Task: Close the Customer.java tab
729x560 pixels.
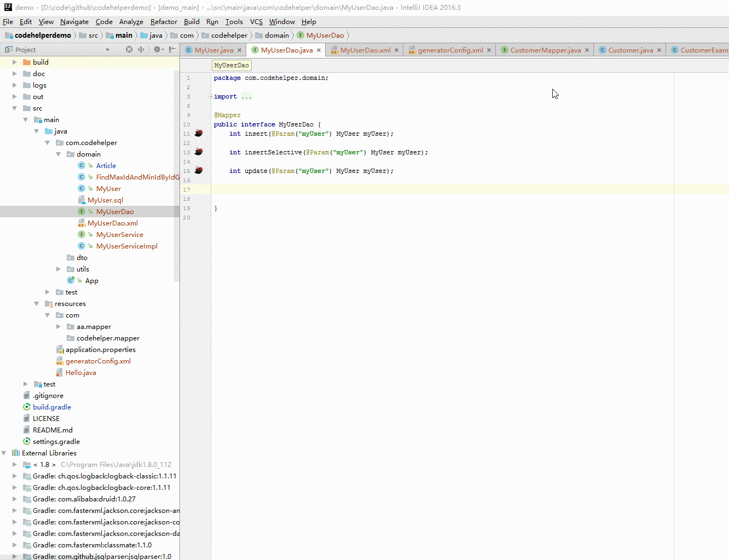Action: 659,50
